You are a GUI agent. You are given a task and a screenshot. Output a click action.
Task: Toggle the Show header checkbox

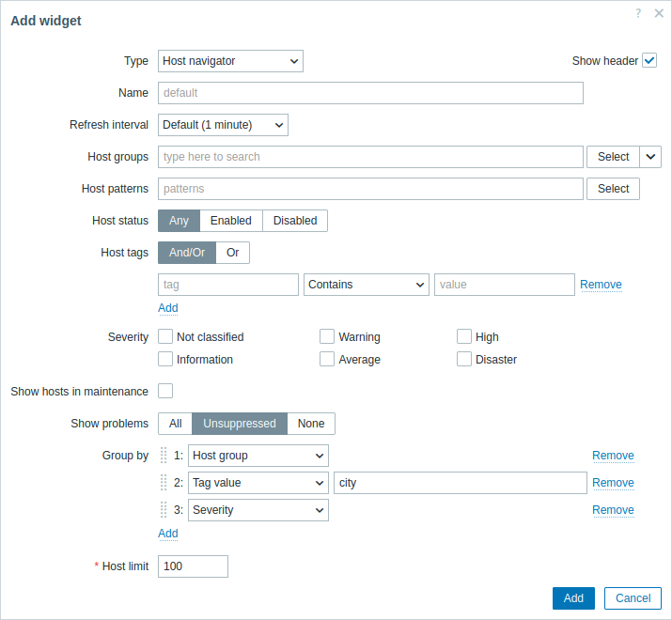pyautogui.click(x=649, y=61)
